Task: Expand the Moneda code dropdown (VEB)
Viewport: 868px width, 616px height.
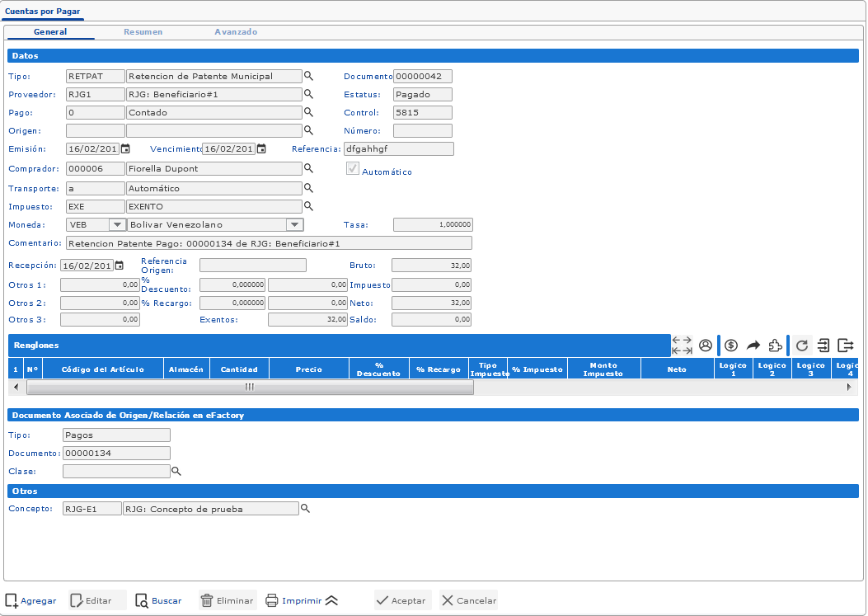Action: [x=117, y=224]
